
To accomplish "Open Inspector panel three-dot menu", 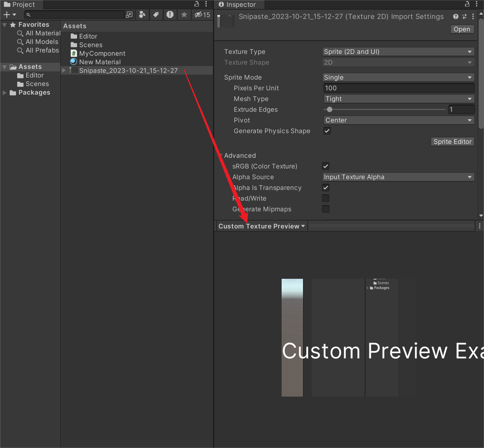I will tap(477, 4).
